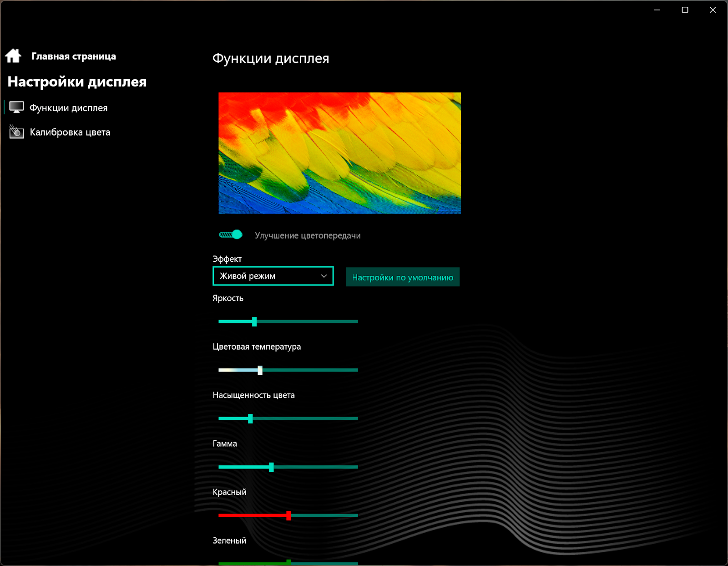
Task: Click the Зеленый slider handle
Action: click(289, 562)
